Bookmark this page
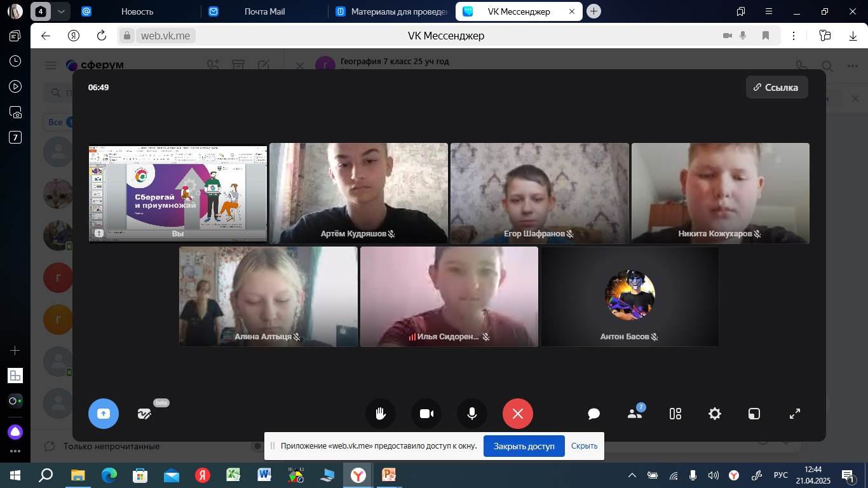This screenshot has width=868, height=488. pos(766,36)
